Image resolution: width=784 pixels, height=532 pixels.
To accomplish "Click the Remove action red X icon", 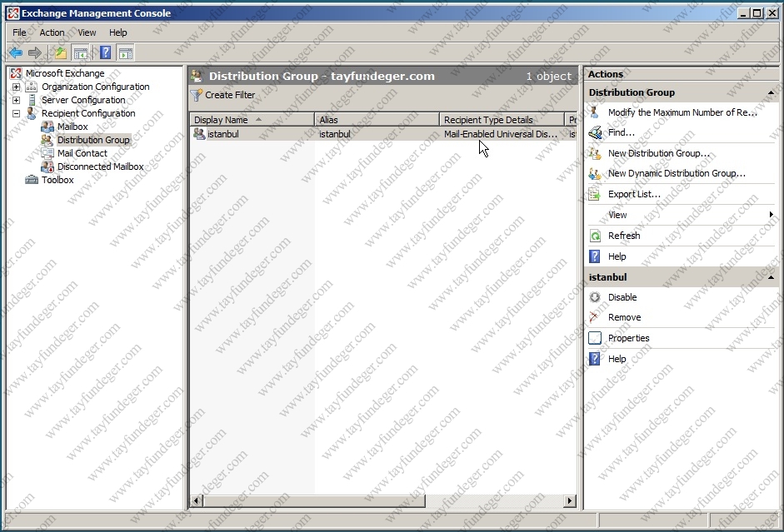I will pos(594,317).
